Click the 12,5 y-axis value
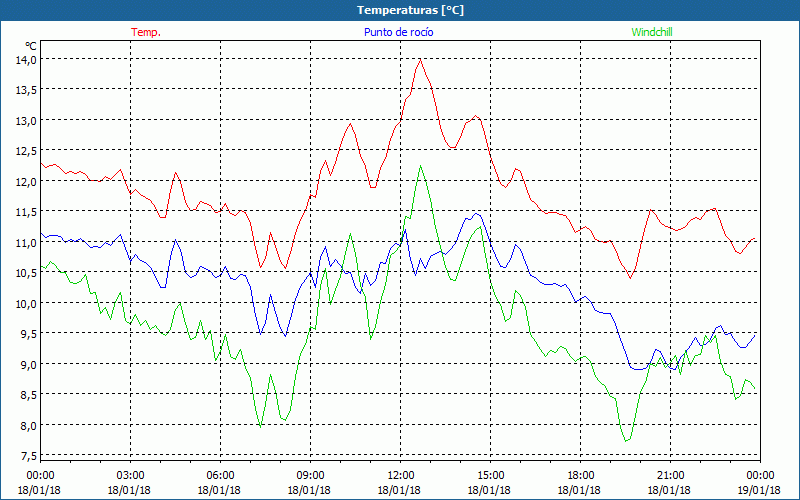The image size is (800, 500). click(26, 151)
